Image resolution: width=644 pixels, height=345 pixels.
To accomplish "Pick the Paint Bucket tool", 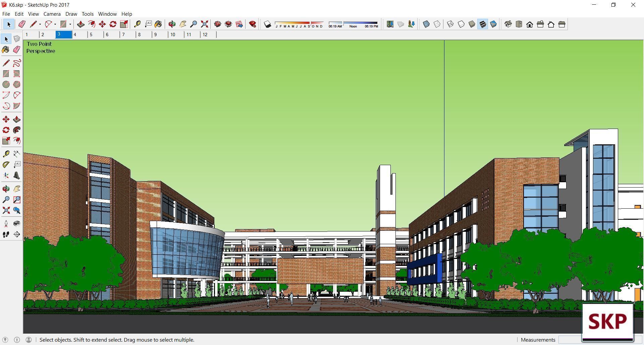I will 158,24.
